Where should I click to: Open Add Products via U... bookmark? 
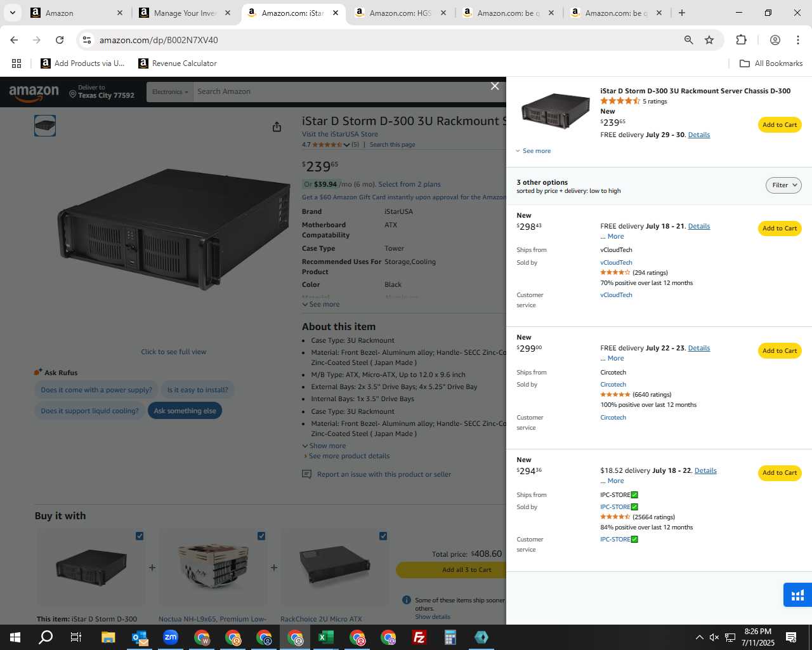tap(82, 63)
